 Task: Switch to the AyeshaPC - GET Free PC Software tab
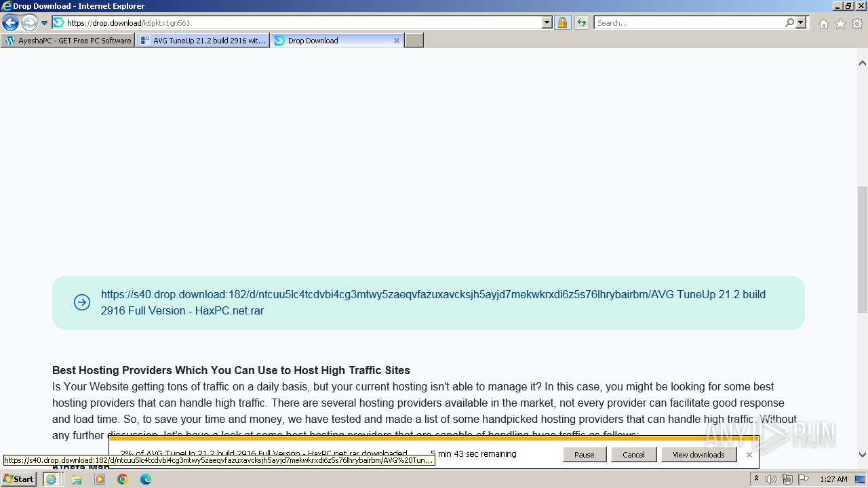click(68, 41)
